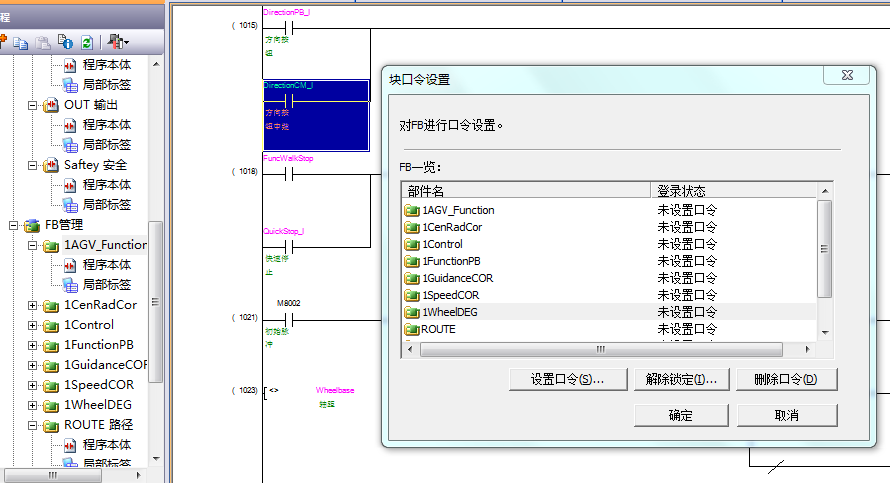The width and height of the screenshot is (890, 483).
Task: Expand the 1CenRadCor tree node
Action: [32, 305]
